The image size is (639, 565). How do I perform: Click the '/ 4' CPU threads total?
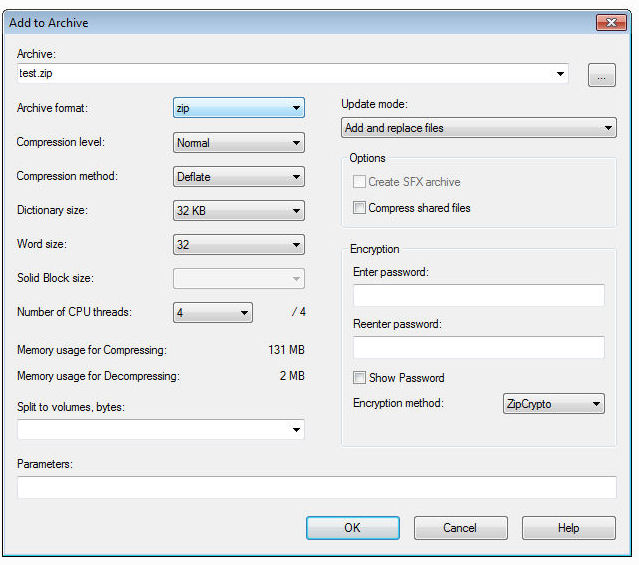pos(299,312)
